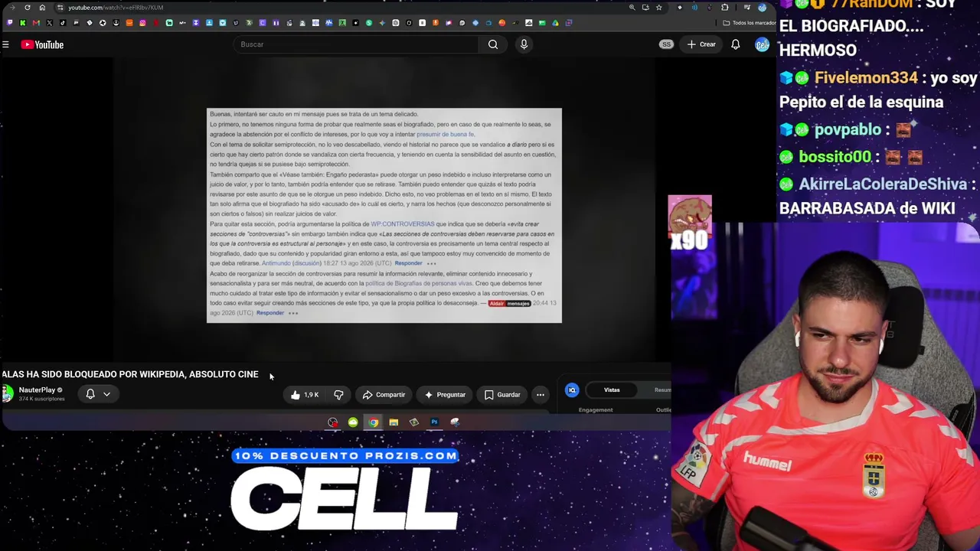Click the SS badge beside Crear
Image resolution: width=980 pixels, height=551 pixels.
[666, 44]
